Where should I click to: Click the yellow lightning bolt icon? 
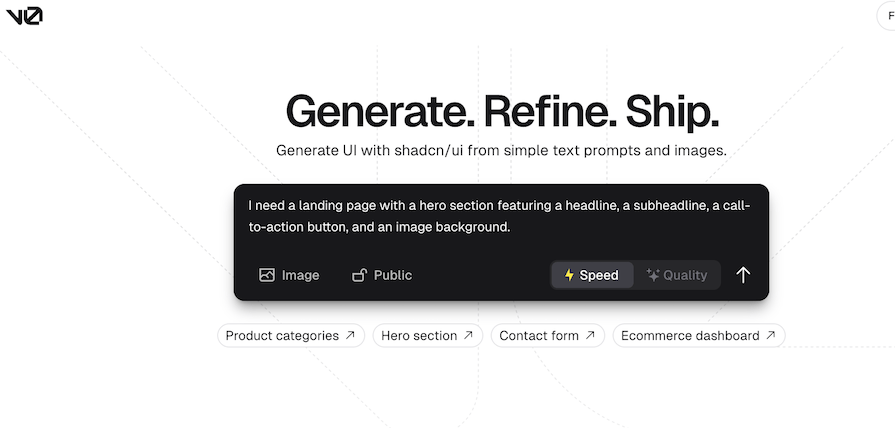569,275
